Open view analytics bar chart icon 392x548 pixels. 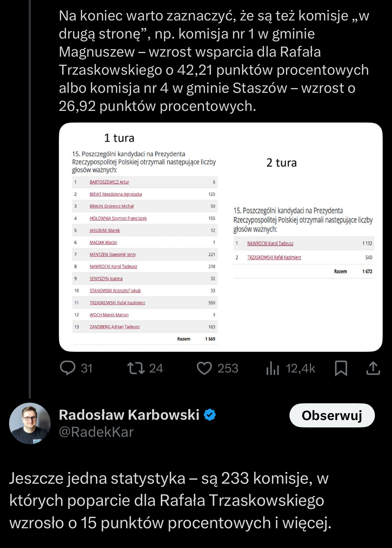click(273, 368)
